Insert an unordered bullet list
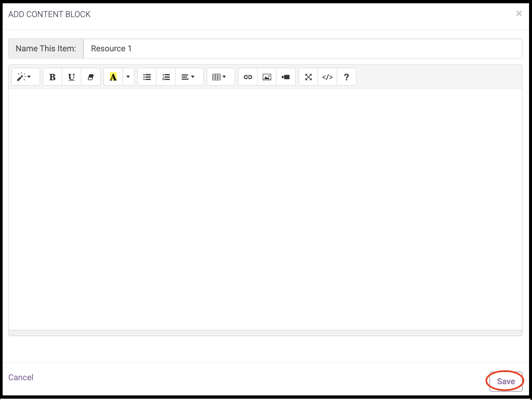This screenshot has width=532, height=400. point(147,77)
